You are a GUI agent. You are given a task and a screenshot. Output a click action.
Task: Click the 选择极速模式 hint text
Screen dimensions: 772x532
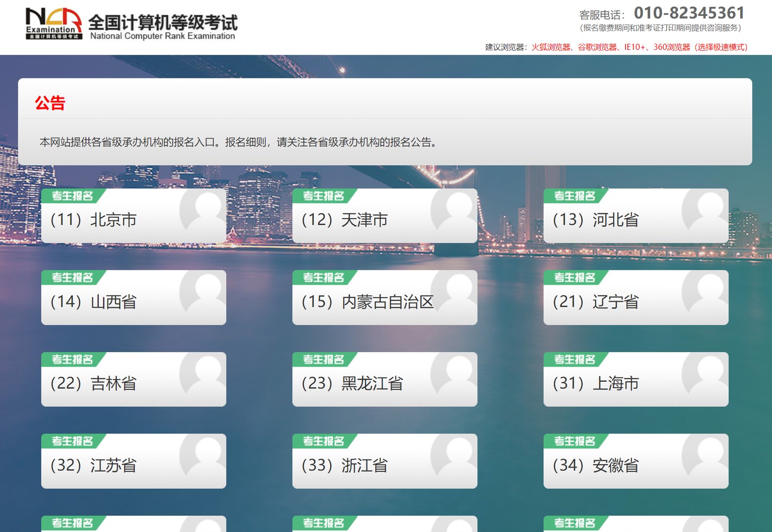point(720,48)
